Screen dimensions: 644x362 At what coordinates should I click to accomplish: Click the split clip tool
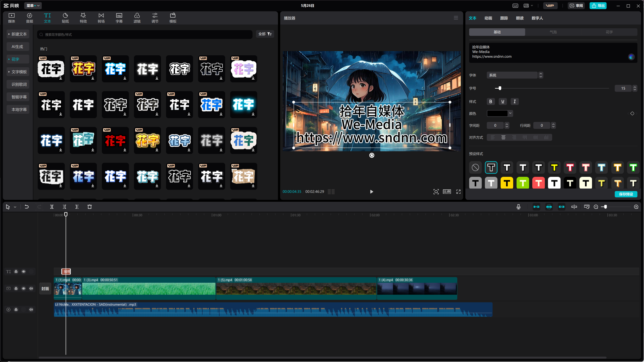52,207
